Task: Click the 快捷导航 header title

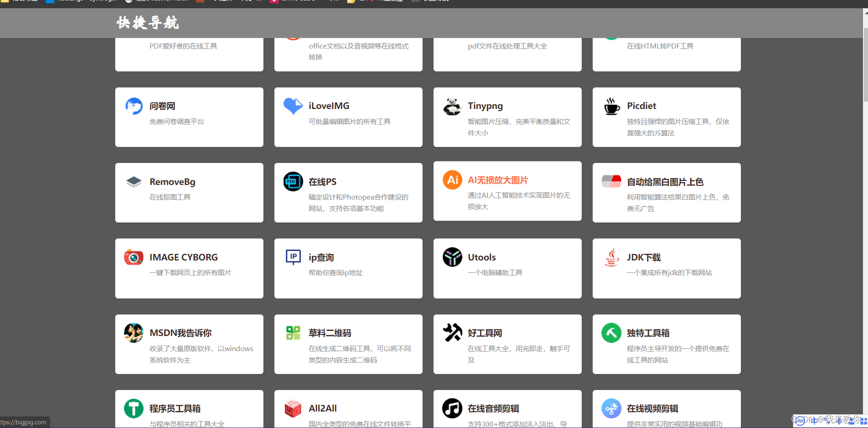Action: coord(148,22)
